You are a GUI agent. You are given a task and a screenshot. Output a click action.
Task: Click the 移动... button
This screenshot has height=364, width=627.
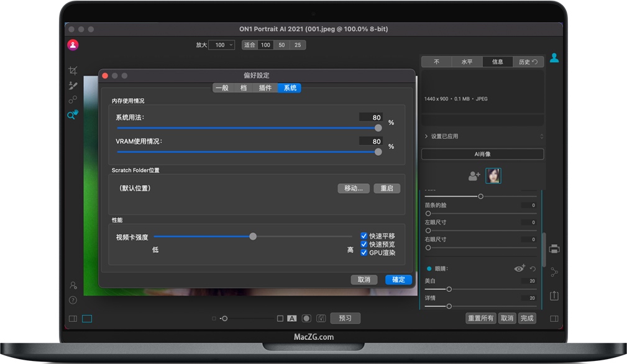click(354, 188)
